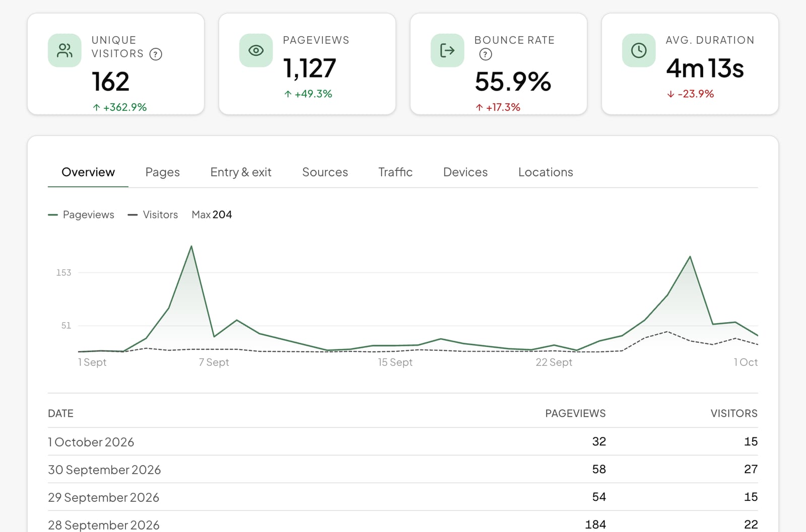Toggle the Visitors series in chart legend

[x=153, y=214]
